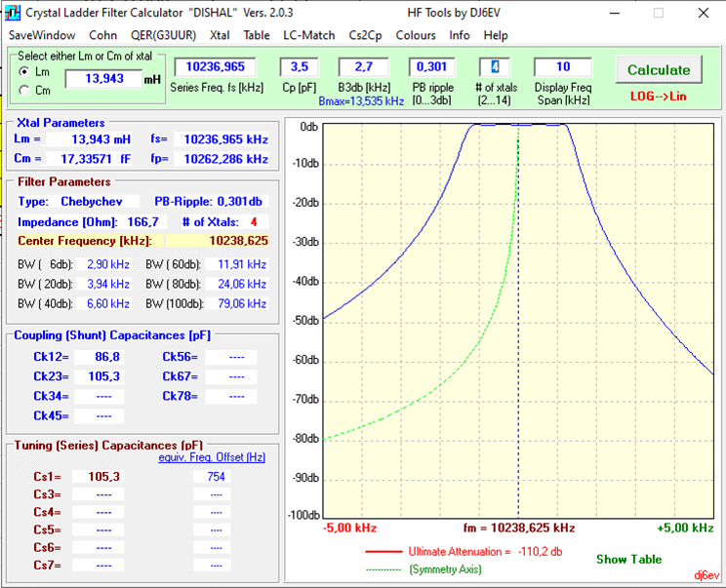Click the Show Table link
This screenshot has height=588, width=726.
coord(628,560)
